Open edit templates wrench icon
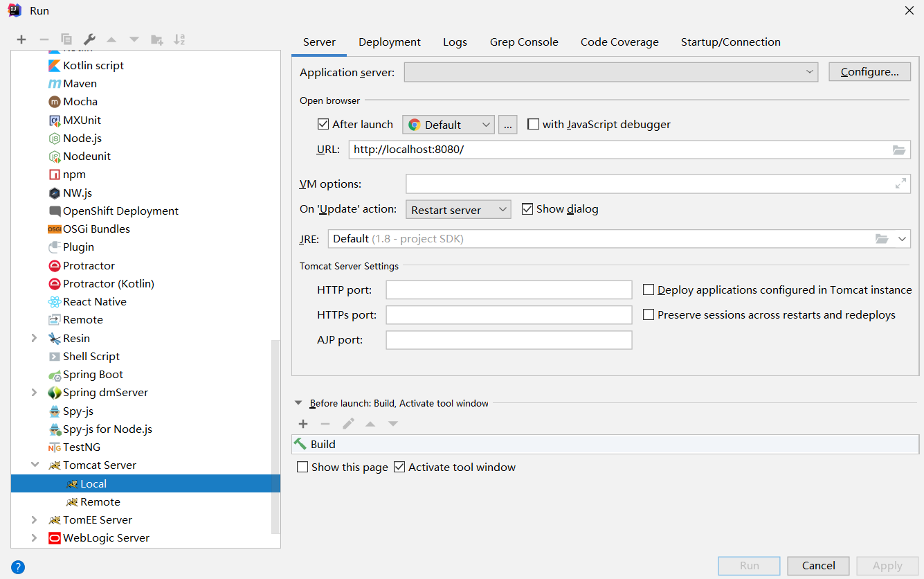The width and height of the screenshot is (924, 579). click(89, 39)
